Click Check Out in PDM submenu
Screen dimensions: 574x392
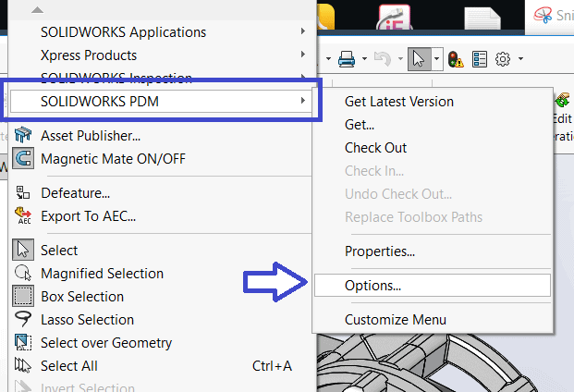[433, 148]
